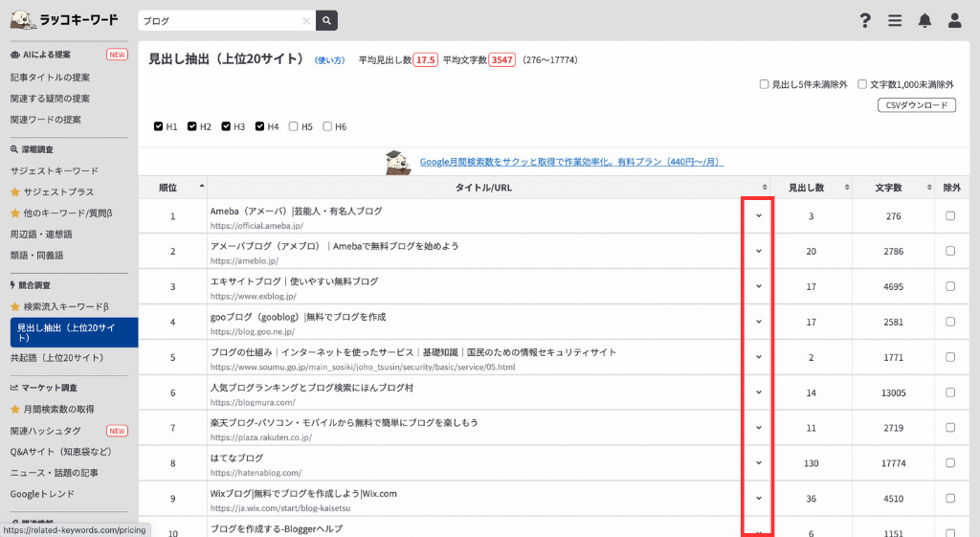
Task: Click the otter mascot beside the pricing banner
Action: click(x=398, y=162)
